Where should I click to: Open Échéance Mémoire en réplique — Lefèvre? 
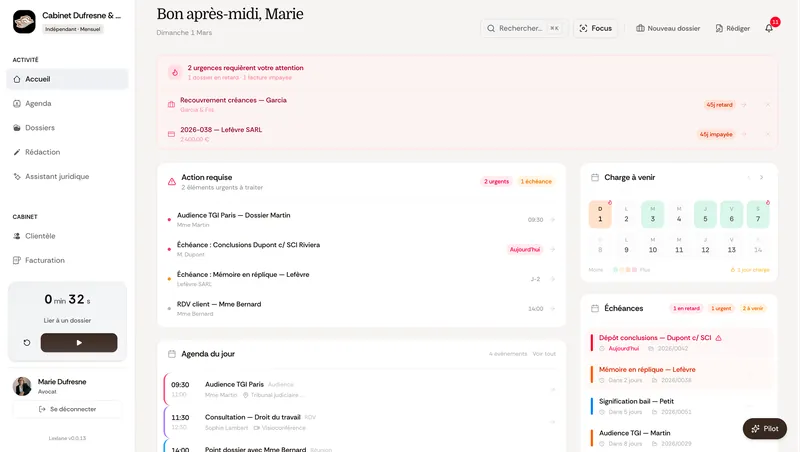[x=361, y=279]
